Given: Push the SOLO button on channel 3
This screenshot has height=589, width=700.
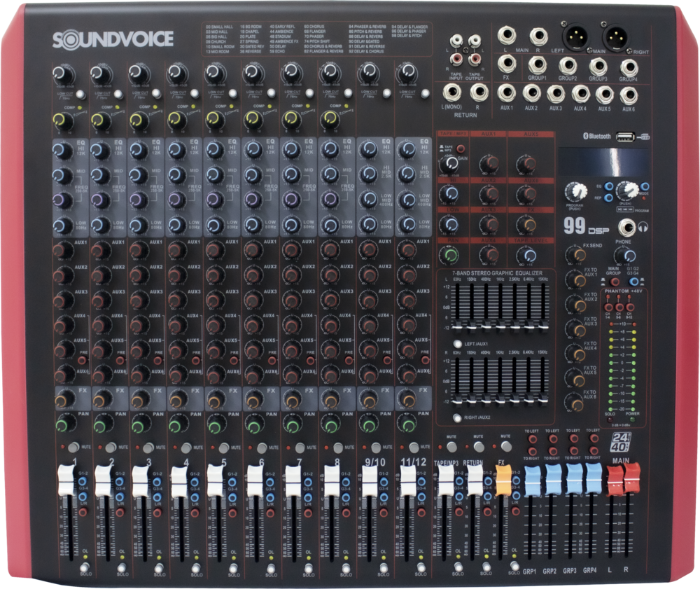Looking at the screenshot, I should pos(159,567).
